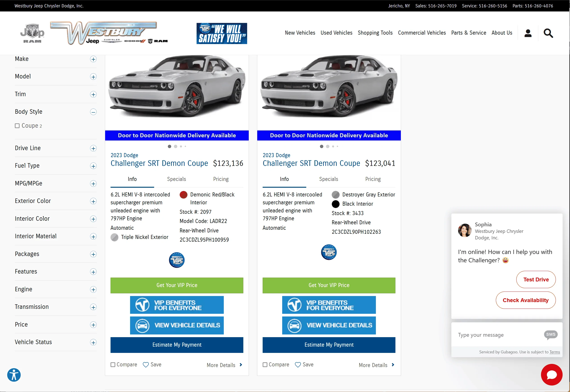The height and width of the screenshot is (392, 570).
Task: Get Your VIP Price for Stock 2097
Action: pos(177,285)
